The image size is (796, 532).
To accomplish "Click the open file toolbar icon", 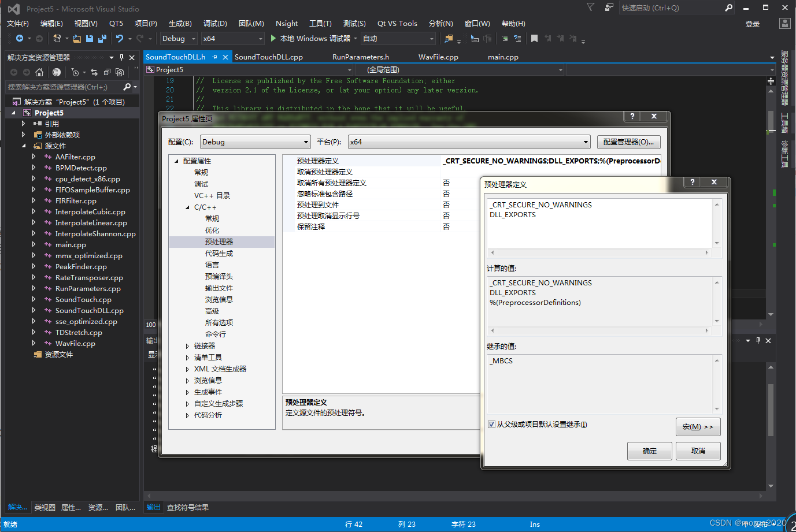I will pyautogui.click(x=76, y=39).
